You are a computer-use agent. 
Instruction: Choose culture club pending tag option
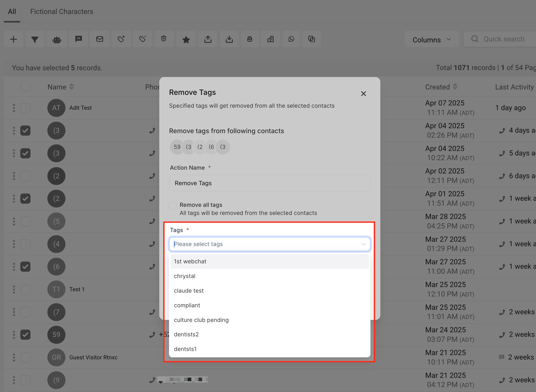(x=201, y=320)
